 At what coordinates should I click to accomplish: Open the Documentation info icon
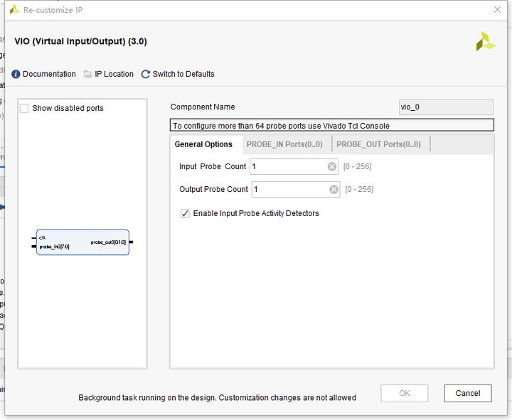pos(16,74)
